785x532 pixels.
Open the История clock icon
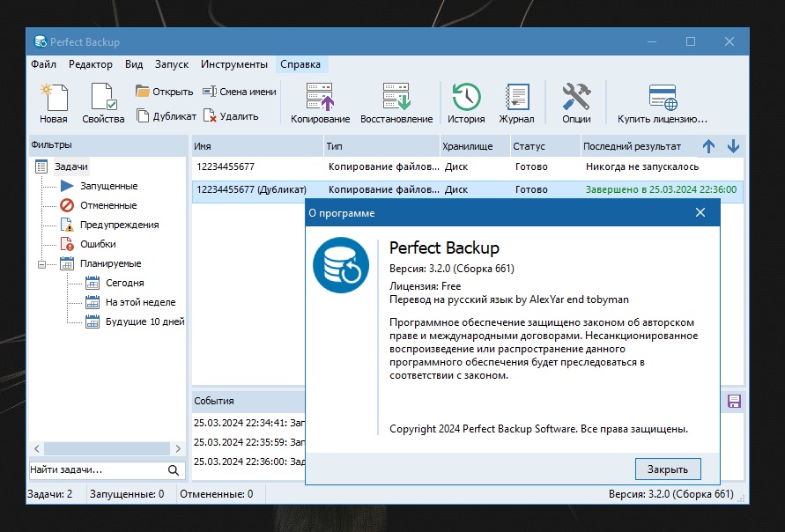[466, 97]
